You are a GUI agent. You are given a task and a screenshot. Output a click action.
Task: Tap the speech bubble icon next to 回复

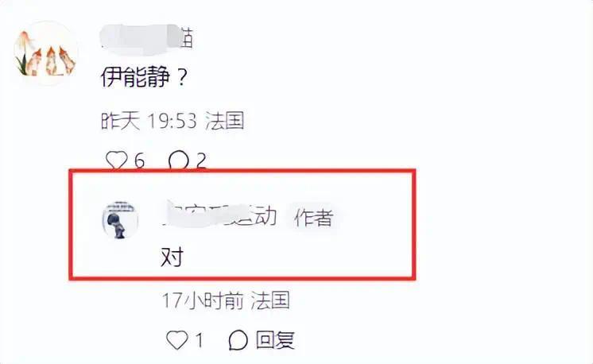(238, 340)
